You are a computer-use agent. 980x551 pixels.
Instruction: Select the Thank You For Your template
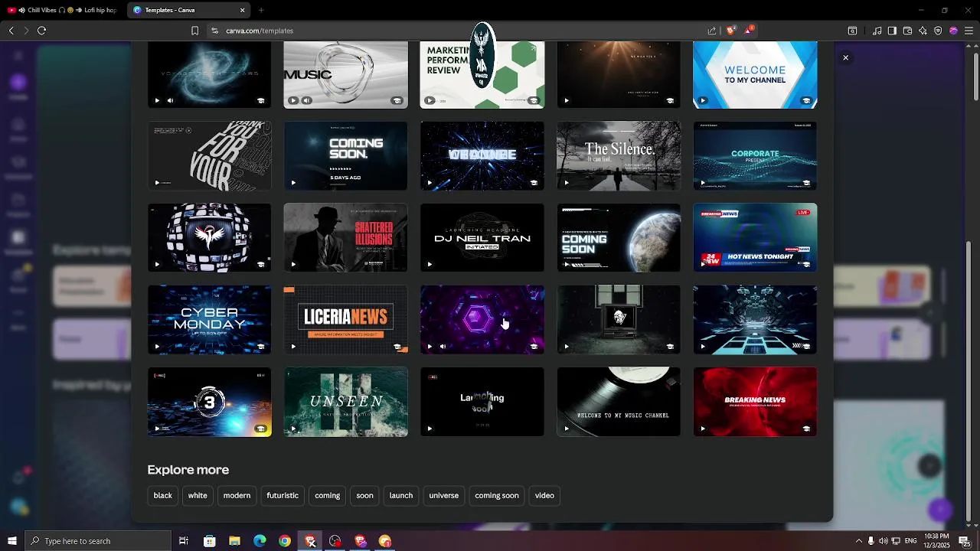[209, 155]
